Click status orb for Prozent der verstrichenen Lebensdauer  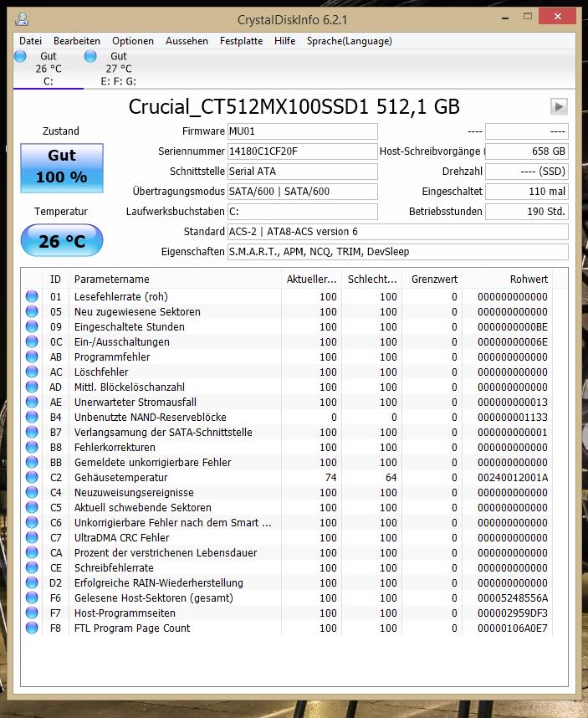(x=32, y=552)
